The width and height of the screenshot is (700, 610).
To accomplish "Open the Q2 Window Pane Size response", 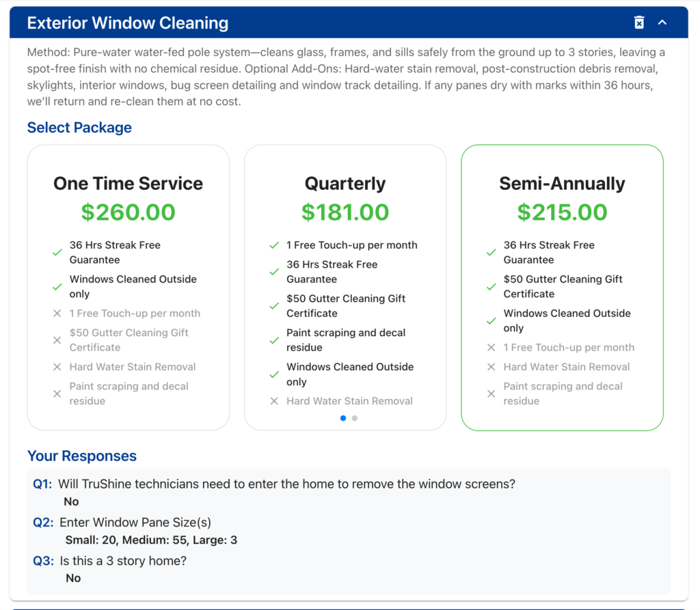I will click(x=135, y=523).
